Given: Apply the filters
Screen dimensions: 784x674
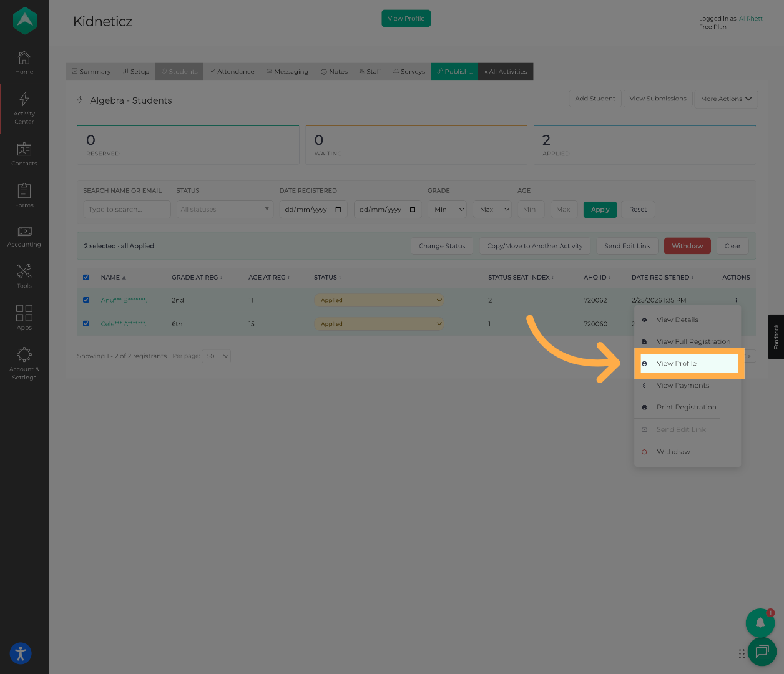Looking at the screenshot, I should (600, 210).
